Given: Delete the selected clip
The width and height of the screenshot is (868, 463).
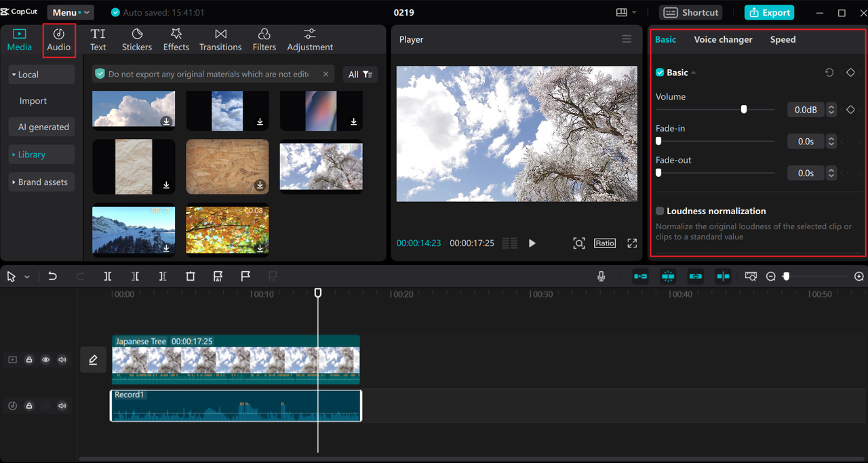Looking at the screenshot, I should pos(191,276).
